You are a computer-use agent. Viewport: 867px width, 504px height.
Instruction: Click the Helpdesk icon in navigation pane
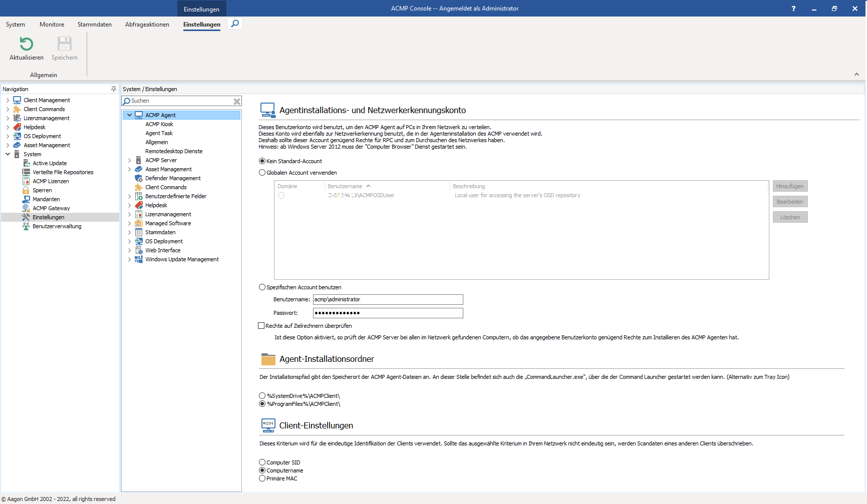click(x=17, y=127)
